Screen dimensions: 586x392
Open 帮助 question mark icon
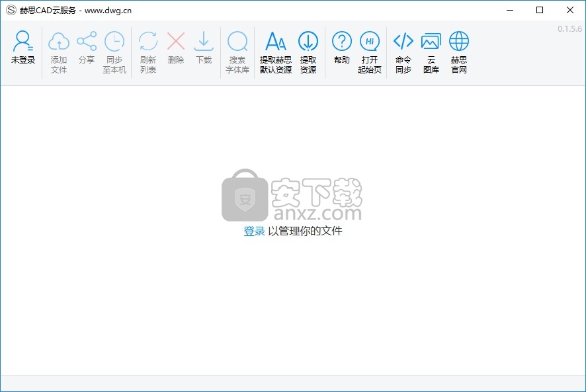tap(341, 41)
